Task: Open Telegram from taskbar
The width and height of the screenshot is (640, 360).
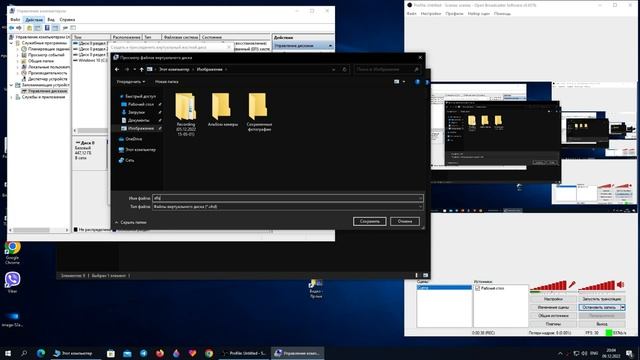Action: click(144, 353)
